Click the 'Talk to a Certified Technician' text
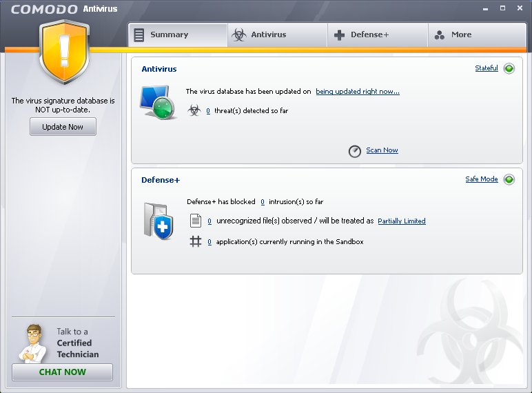The height and width of the screenshot is (393, 532). (78, 343)
